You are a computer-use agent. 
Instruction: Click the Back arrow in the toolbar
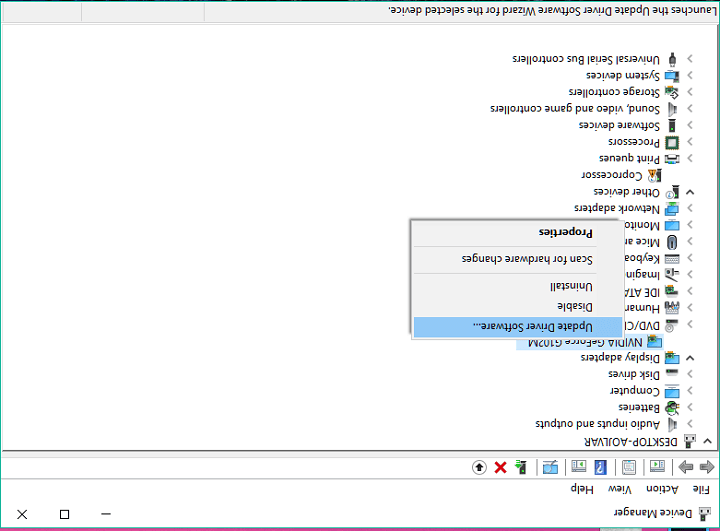click(x=707, y=467)
